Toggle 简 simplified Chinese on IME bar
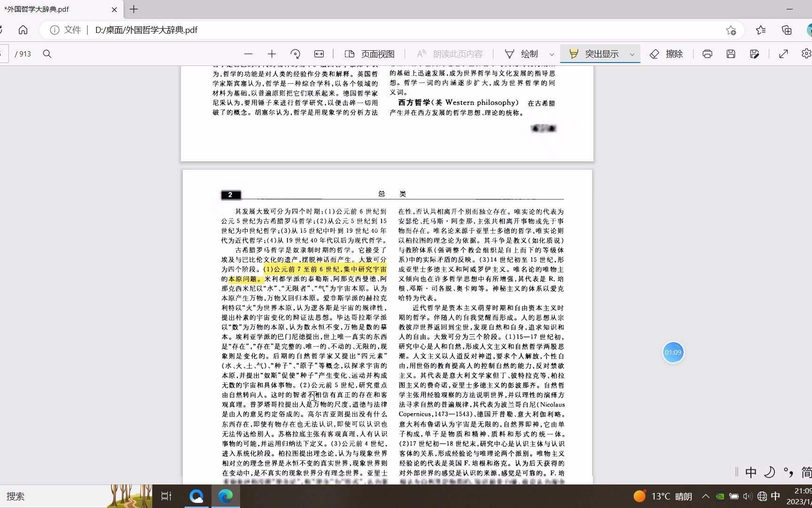812x508 pixels. [x=806, y=472]
